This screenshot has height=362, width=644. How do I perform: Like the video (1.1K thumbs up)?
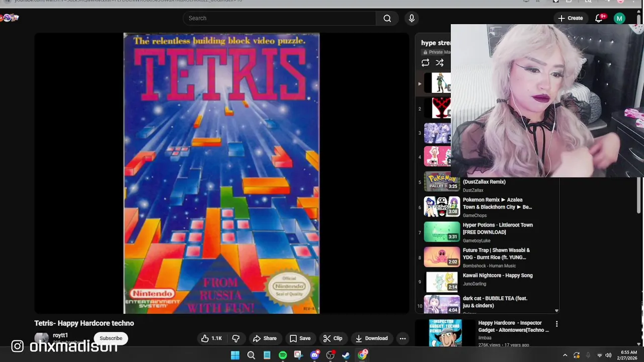[211, 338]
